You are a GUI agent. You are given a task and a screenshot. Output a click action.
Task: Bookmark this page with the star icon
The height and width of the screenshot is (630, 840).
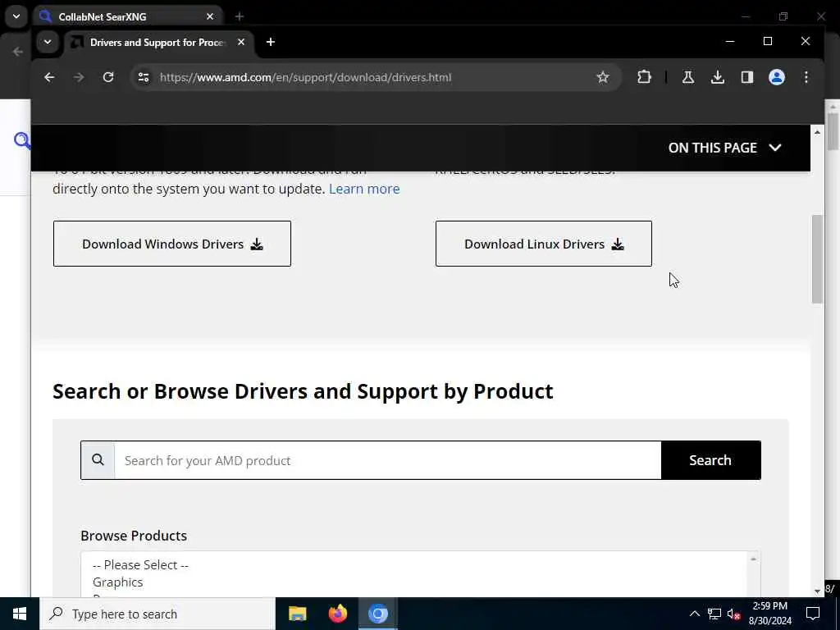coord(603,77)
